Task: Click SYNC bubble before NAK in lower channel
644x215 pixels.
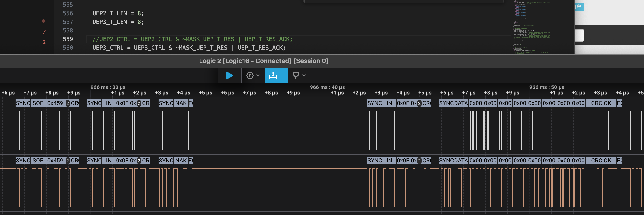Action: pyautogui.click(x=166, y=161)
